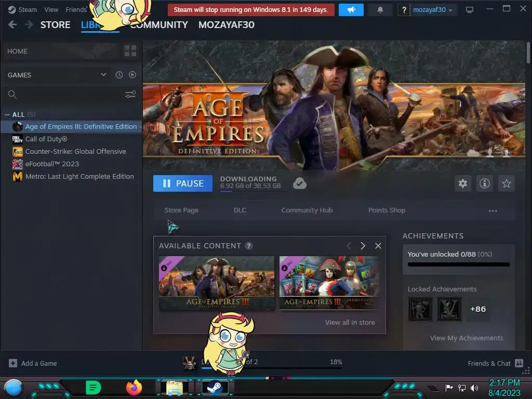
Task: Show previous available content arrow
Action: (349, 246)
